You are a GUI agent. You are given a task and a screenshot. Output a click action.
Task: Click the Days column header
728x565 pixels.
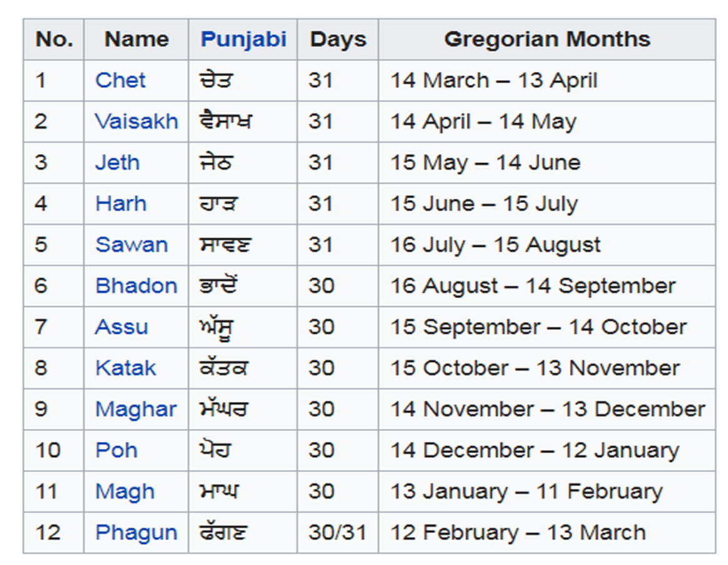click(x=337, y=39)
